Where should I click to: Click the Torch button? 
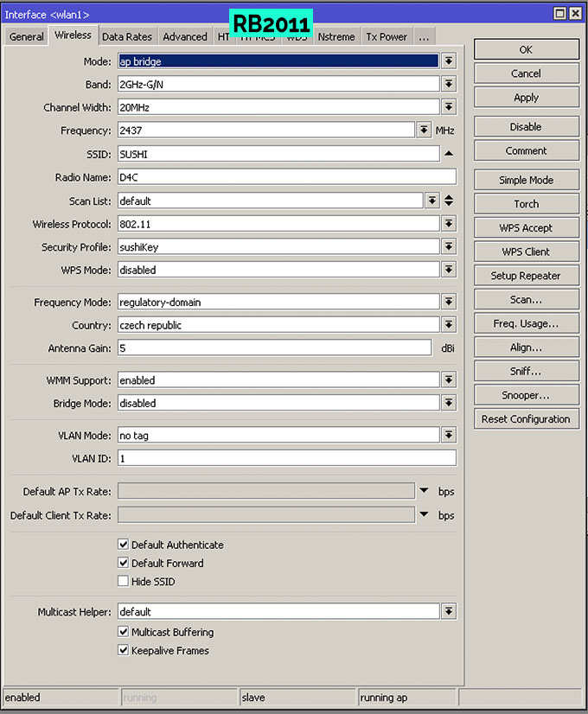pyautogui.click(x=526, y=203)
